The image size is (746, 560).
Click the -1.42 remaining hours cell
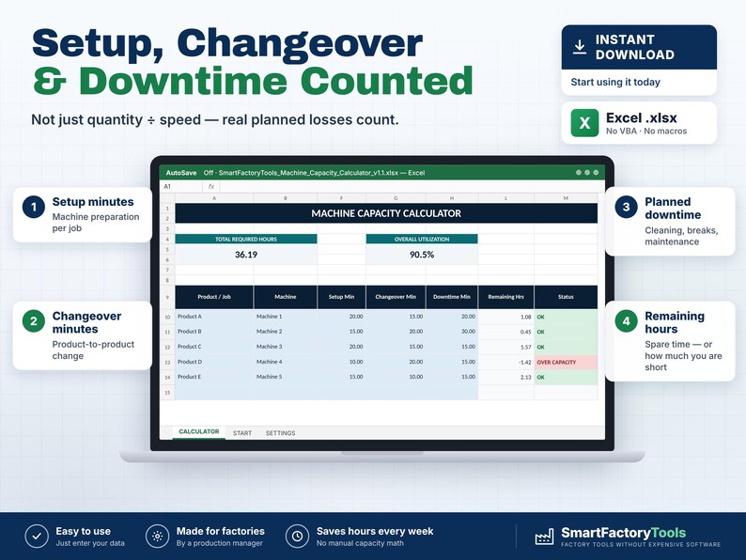point(505,363)
